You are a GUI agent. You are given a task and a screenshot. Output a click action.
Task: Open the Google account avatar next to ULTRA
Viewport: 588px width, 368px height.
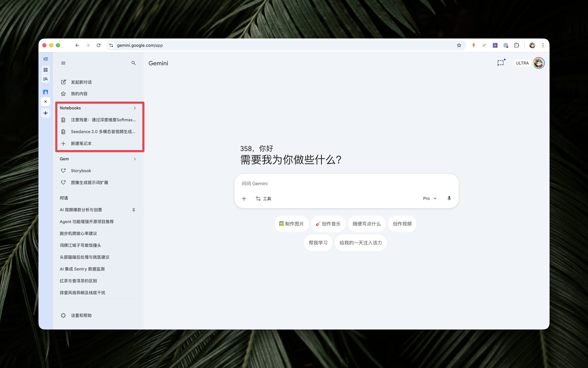pos(539,63)
